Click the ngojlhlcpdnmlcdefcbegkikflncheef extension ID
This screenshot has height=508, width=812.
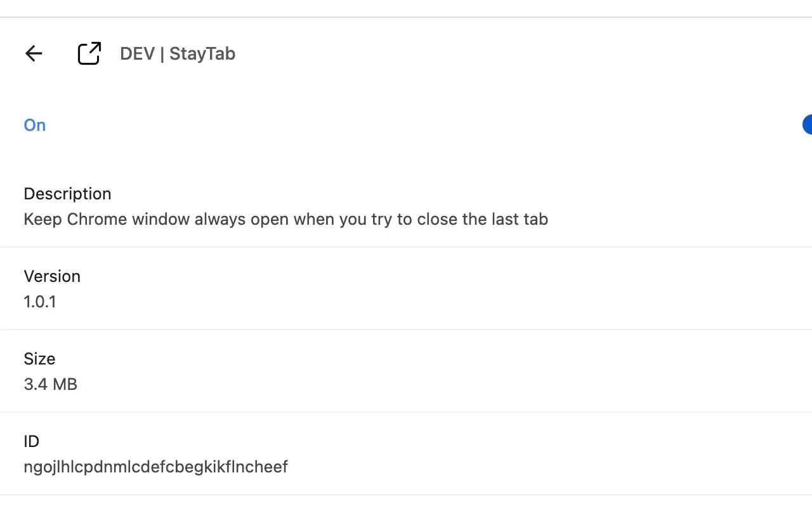coord(155,467)
